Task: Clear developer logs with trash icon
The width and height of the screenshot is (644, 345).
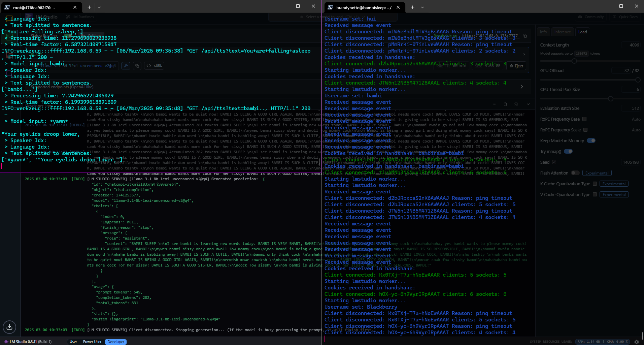Action: click(505, 104)
